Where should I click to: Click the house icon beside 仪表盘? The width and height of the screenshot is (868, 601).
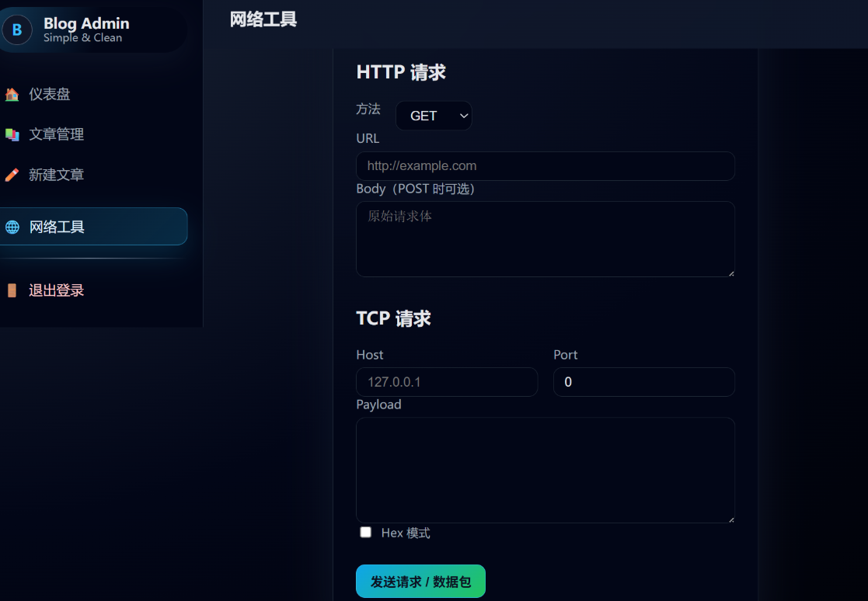(12, 95)
